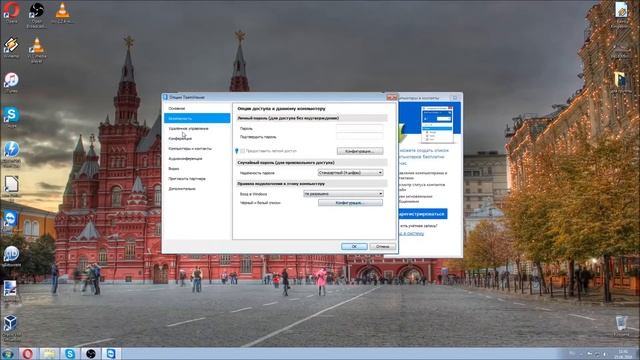640x360 pixels.
Task: Open Компьютеры и контакты category
Action: [197, 149]
